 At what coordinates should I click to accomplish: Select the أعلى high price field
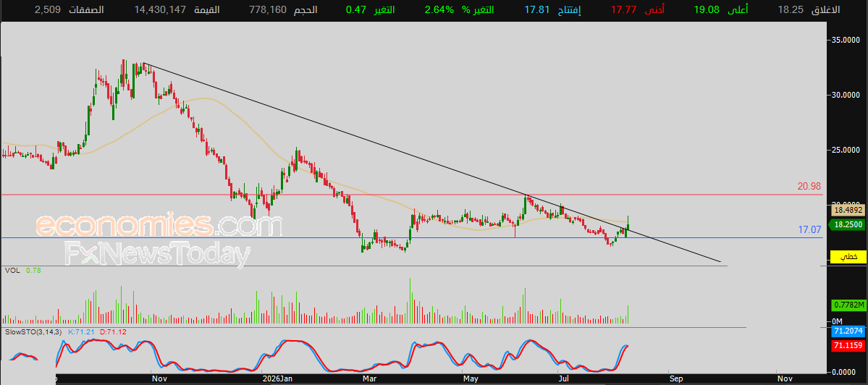pyautogui.click(x=719, y=9)
